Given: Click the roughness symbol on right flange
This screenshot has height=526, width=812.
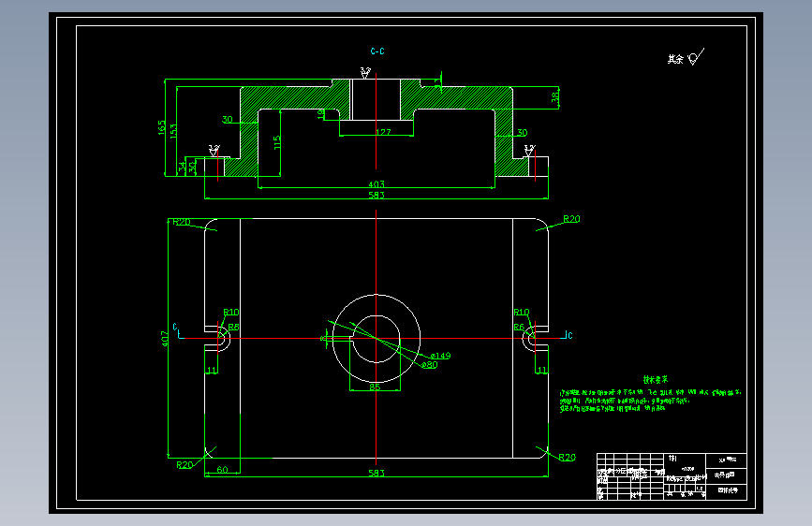Looking at the screenshot, I should tap(529, 151).
